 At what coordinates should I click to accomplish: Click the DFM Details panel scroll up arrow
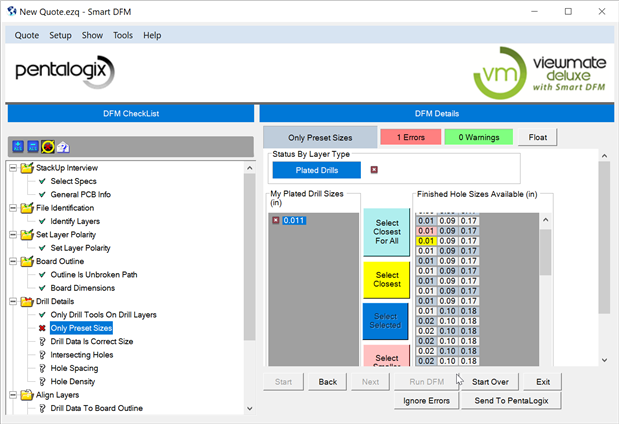[x=604, y=156]
